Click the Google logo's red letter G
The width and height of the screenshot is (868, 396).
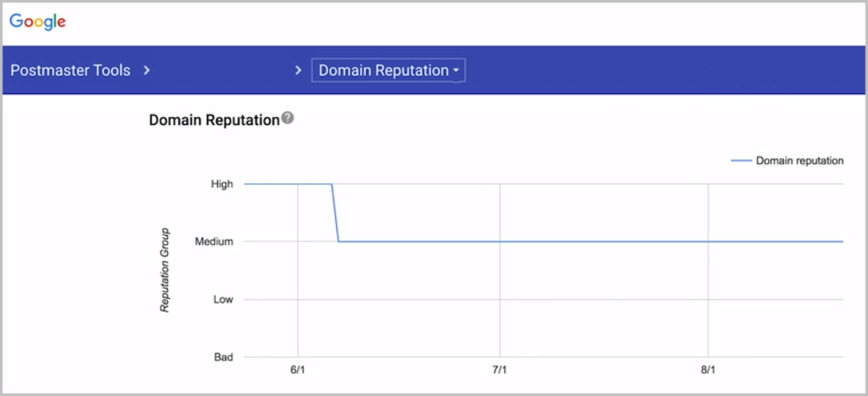18,22
